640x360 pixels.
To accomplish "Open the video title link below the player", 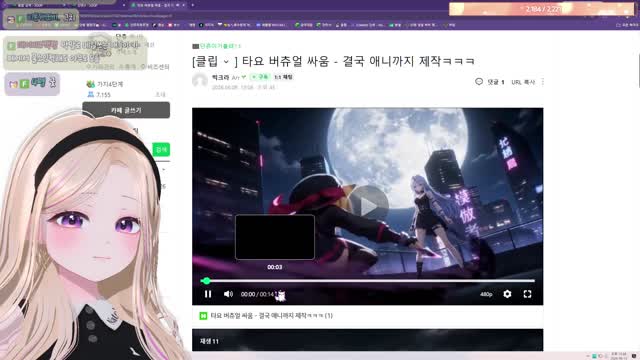I will pos(271,316).
